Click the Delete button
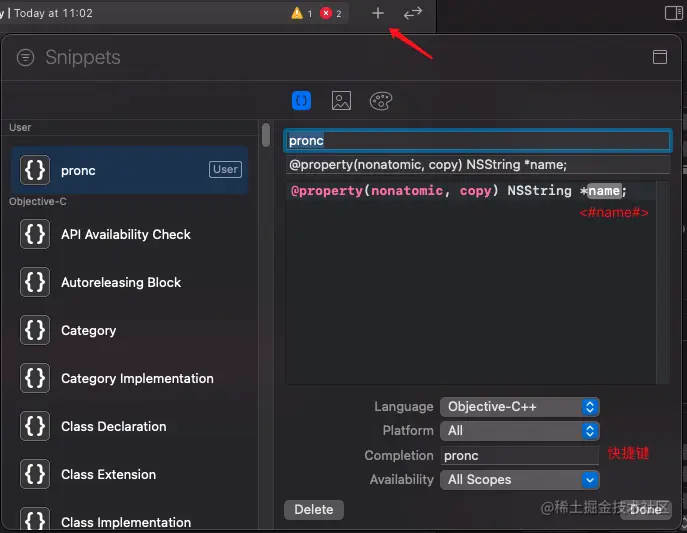Screen dimensions: 687x533 tap(314, 510)
